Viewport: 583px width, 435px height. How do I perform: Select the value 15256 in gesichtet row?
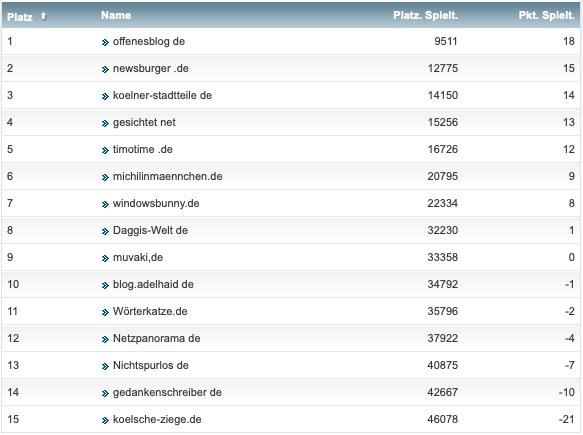pos(442,122)
